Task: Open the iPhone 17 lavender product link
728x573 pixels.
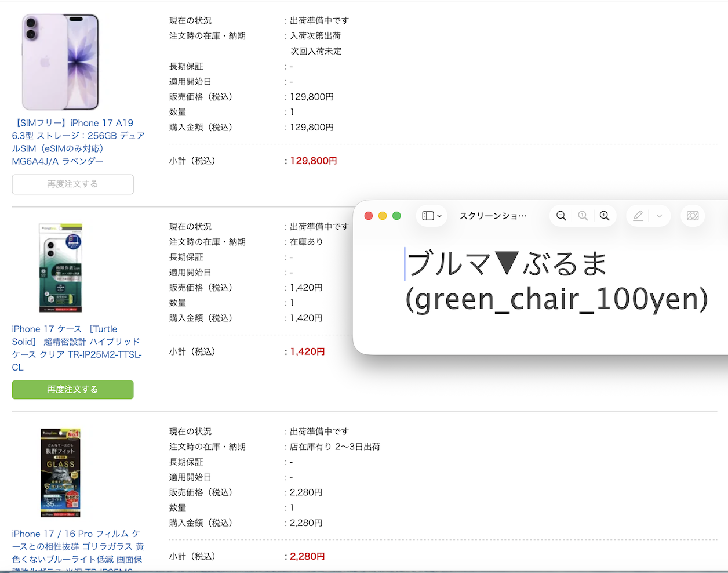Action: pos(78,142)
